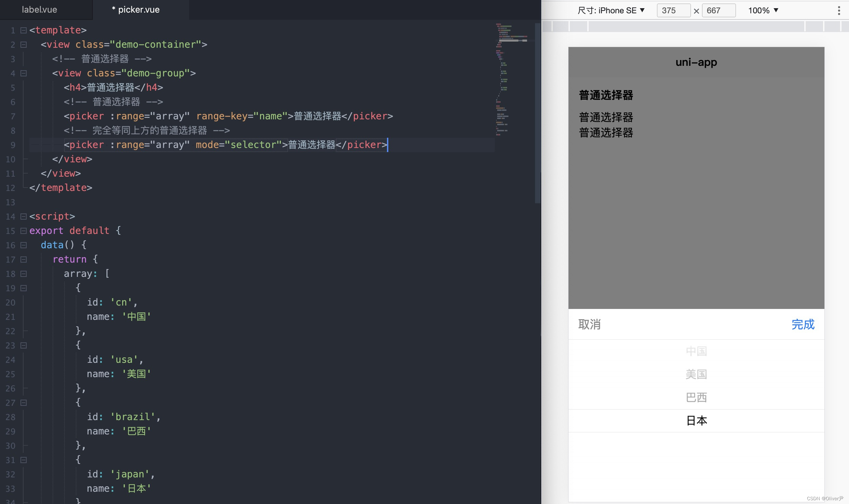Collapse the template block on line 1
Viewport: 849px width, 504px height.
tap(23, 30)
